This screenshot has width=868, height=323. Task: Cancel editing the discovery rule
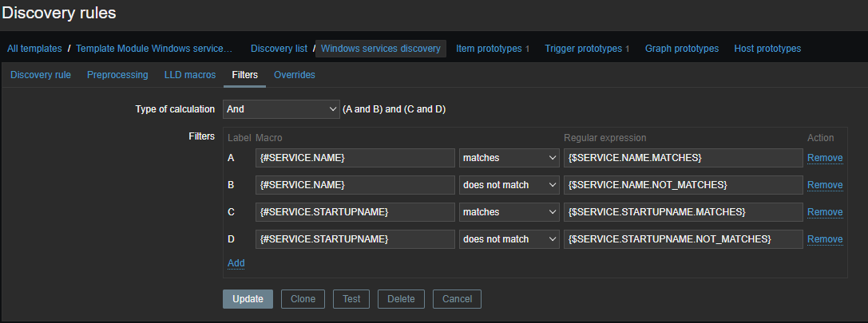tap(457, 299)
